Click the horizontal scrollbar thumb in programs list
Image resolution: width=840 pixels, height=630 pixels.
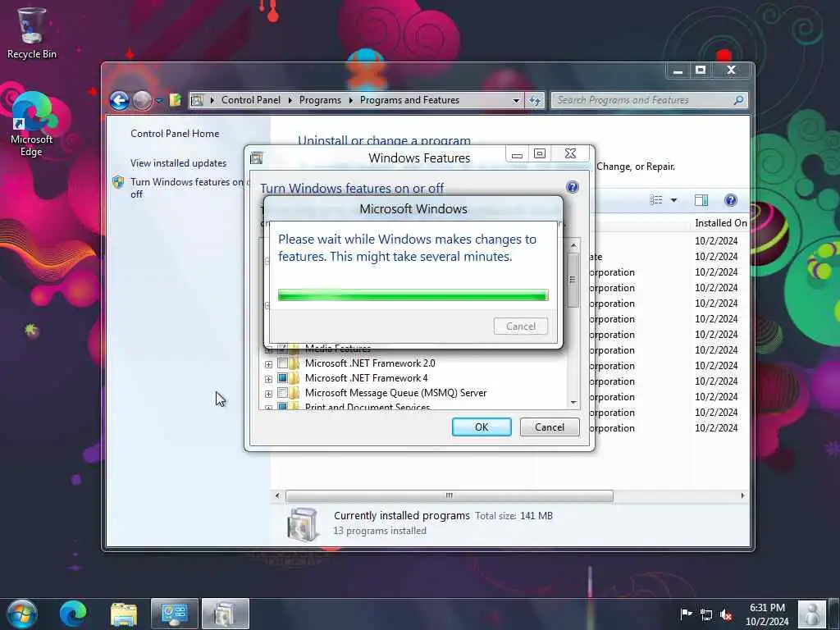pos(450,496)
